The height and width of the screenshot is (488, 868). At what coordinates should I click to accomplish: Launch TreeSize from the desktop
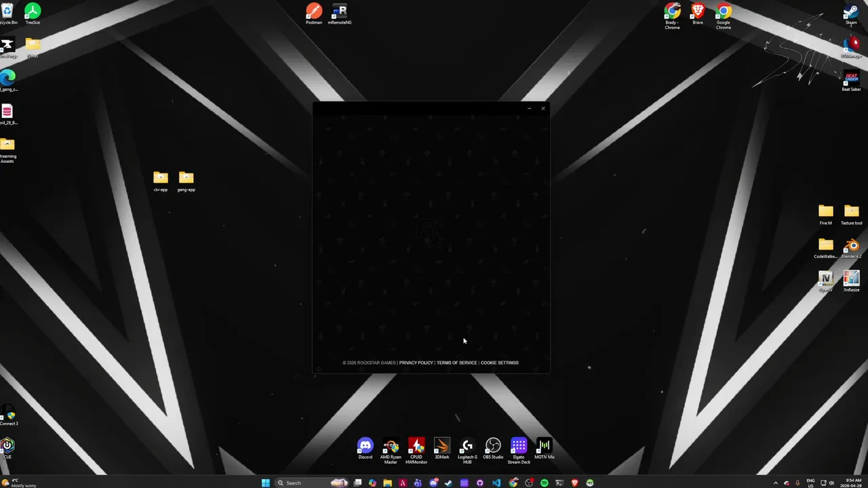[x=33, y=14]
